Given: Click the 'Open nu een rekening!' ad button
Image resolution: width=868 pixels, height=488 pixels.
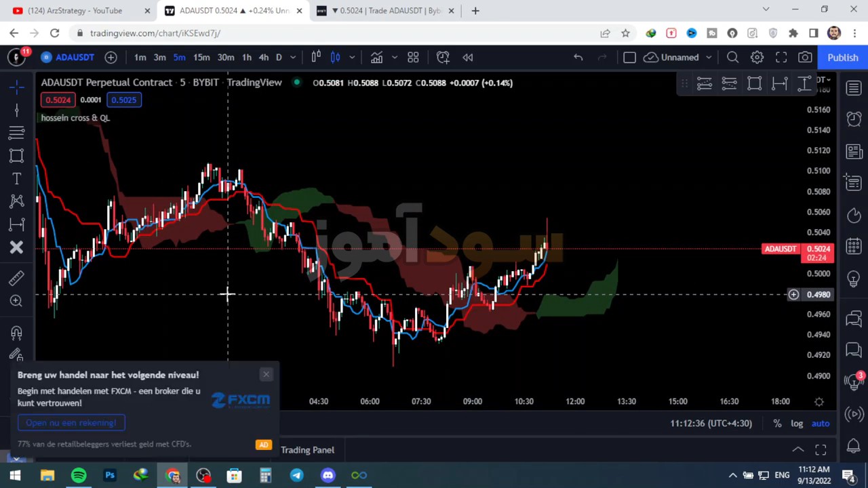Looking at the screenshot, I should point(71,423).
